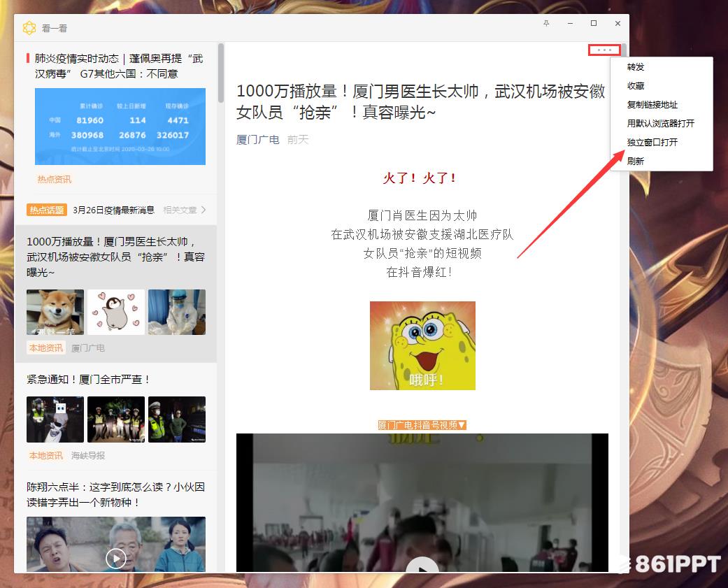728x588 pixels.
Task: Maximize the 看一看 window
Action: point(593,23)
